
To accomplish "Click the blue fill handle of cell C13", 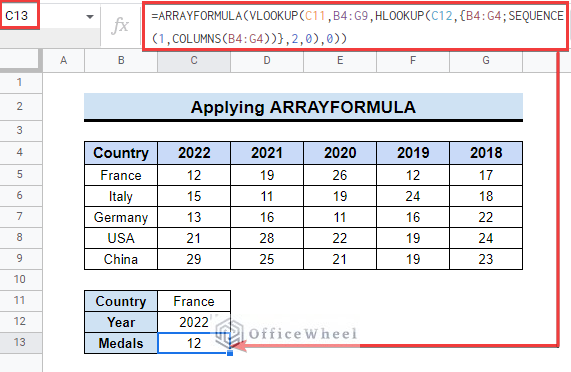I will 230,353.
